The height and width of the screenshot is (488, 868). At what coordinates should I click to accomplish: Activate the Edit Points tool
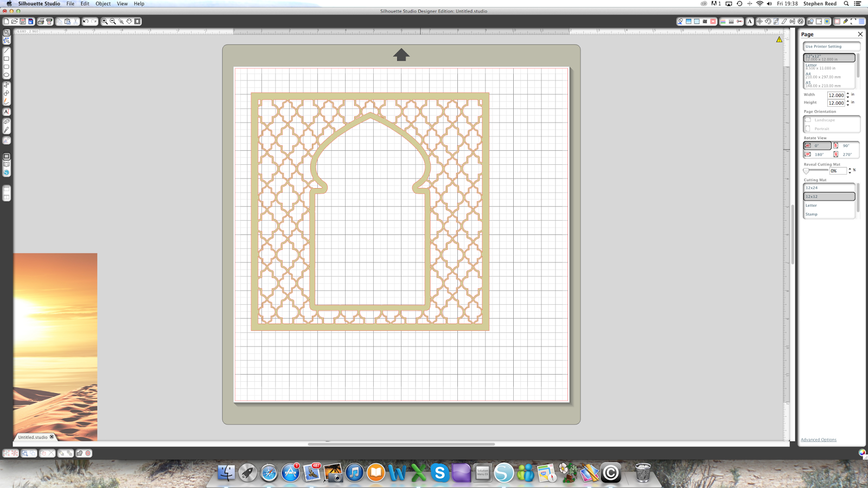7,41
